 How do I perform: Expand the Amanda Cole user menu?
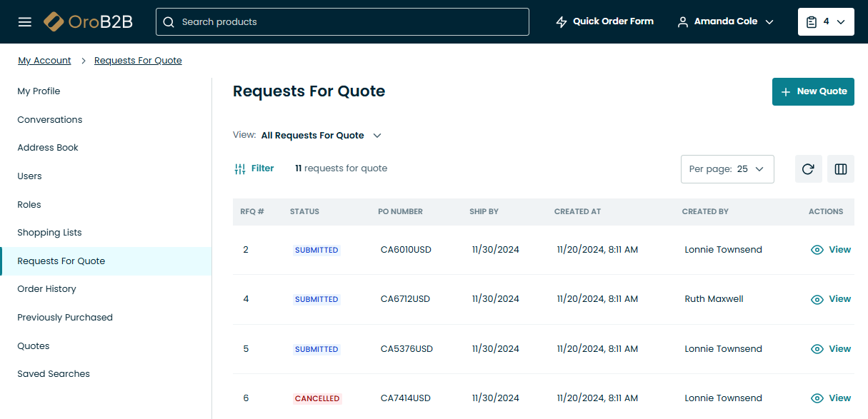725,22
